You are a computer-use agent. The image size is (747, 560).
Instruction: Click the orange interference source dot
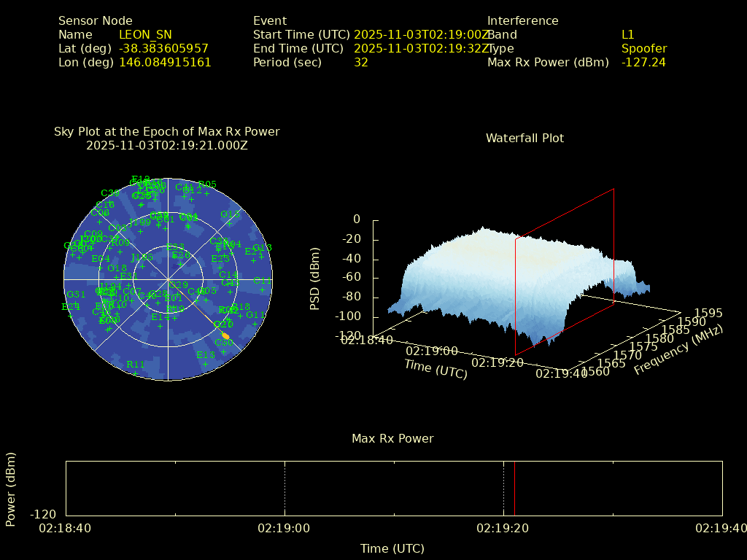[225, 336]
